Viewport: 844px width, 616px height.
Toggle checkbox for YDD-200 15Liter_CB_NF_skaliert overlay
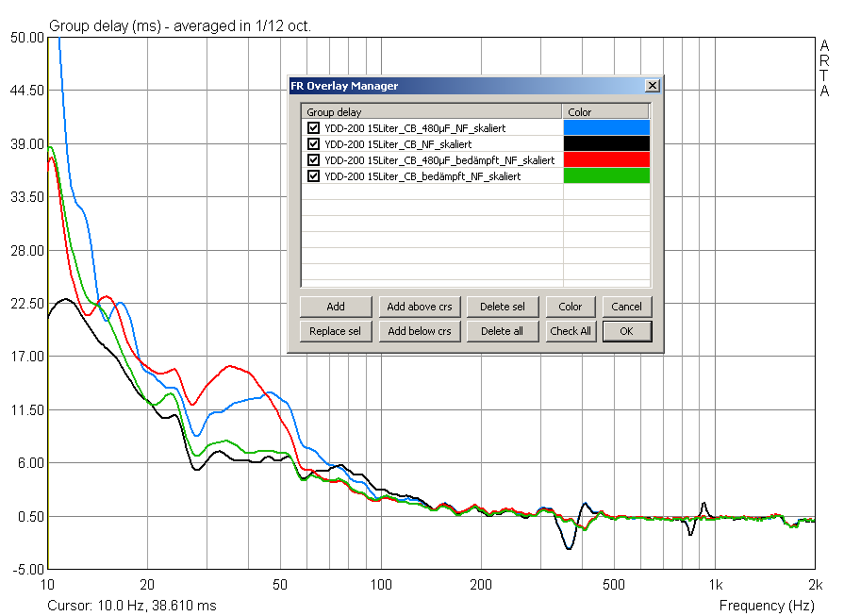tap(313, 144)
